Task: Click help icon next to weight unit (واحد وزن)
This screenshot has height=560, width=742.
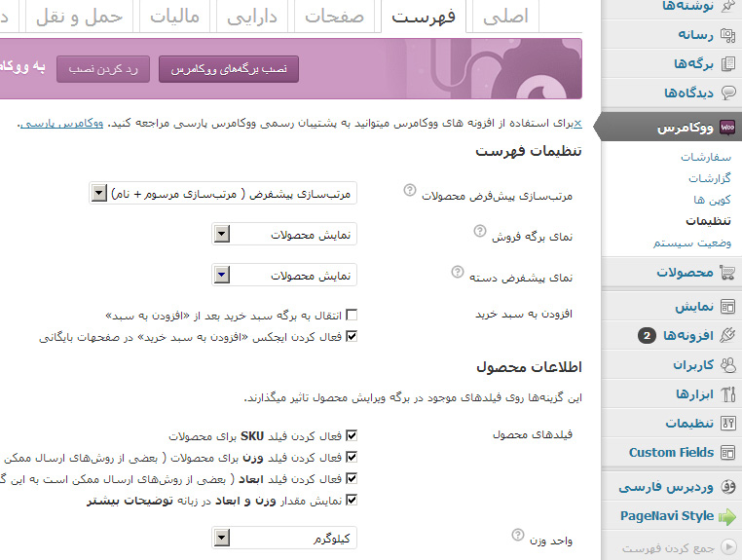Action: pos(518,535)
